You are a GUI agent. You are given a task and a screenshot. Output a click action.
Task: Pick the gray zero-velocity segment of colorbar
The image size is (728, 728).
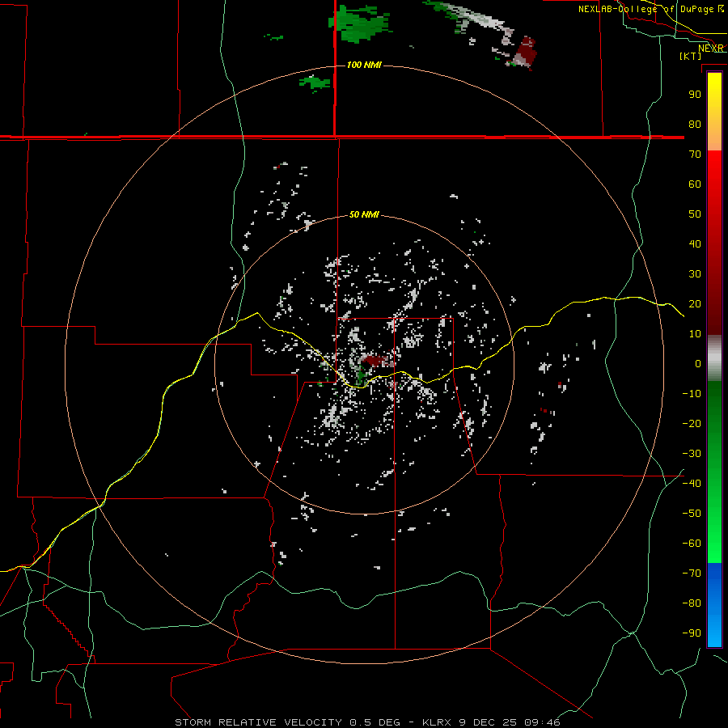pos(714,358)
